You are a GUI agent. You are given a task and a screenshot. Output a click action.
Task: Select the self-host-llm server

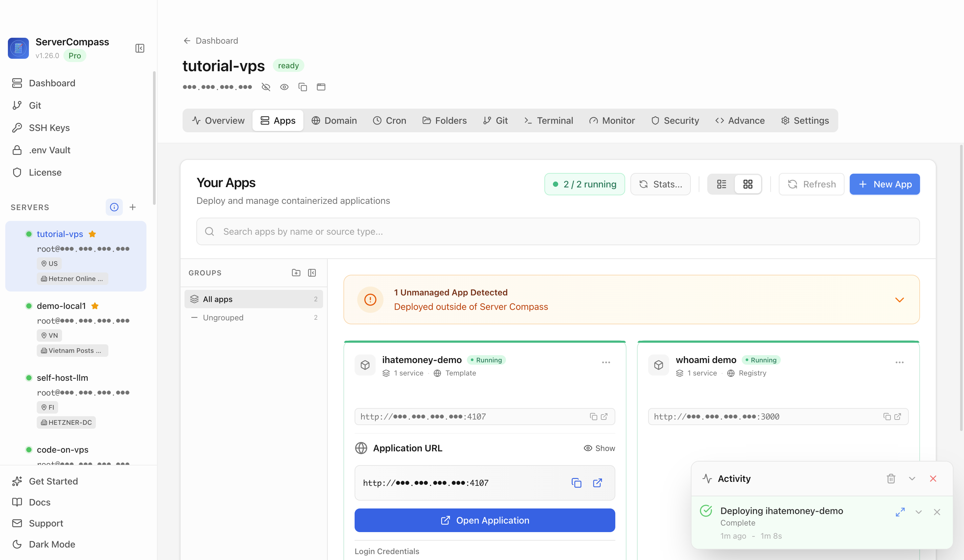pyautogui.click(x=76, y=400)
